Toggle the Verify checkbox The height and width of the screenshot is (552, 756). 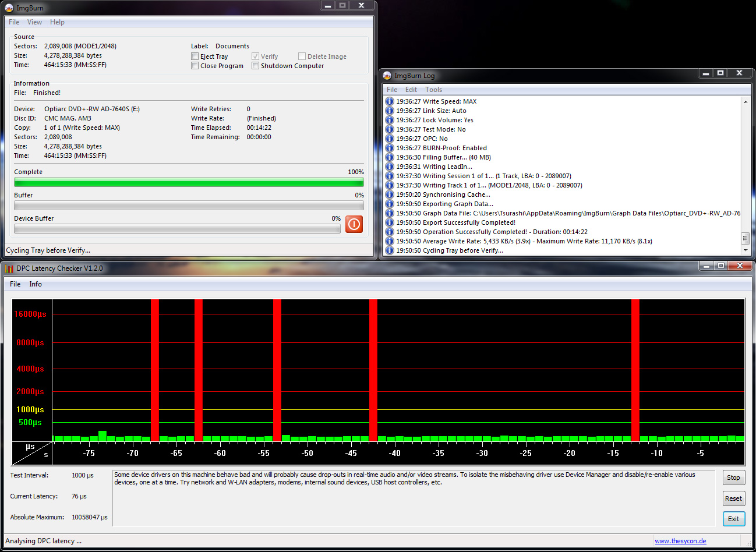255,56
